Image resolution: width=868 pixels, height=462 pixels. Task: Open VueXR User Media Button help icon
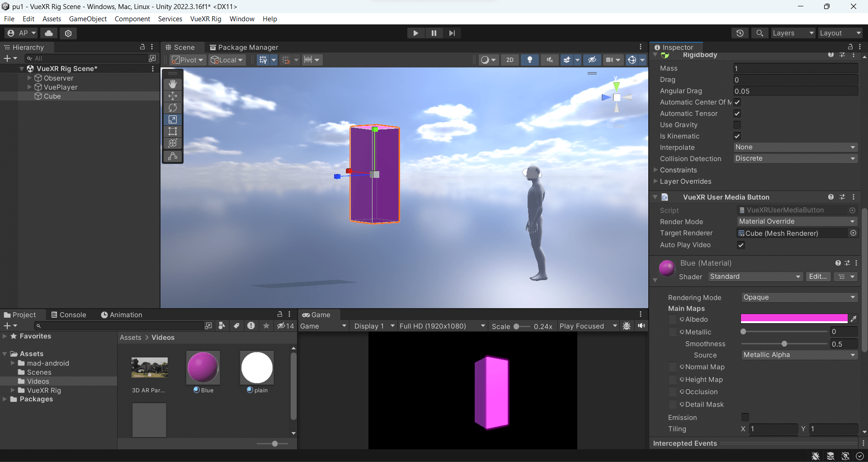coord(830,197)
